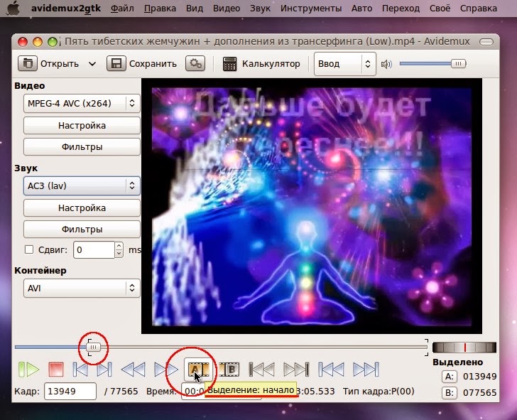517x420 pixels.
Task: Open the Вид menu
Action: pyautogui.click(x=195, y=9)
